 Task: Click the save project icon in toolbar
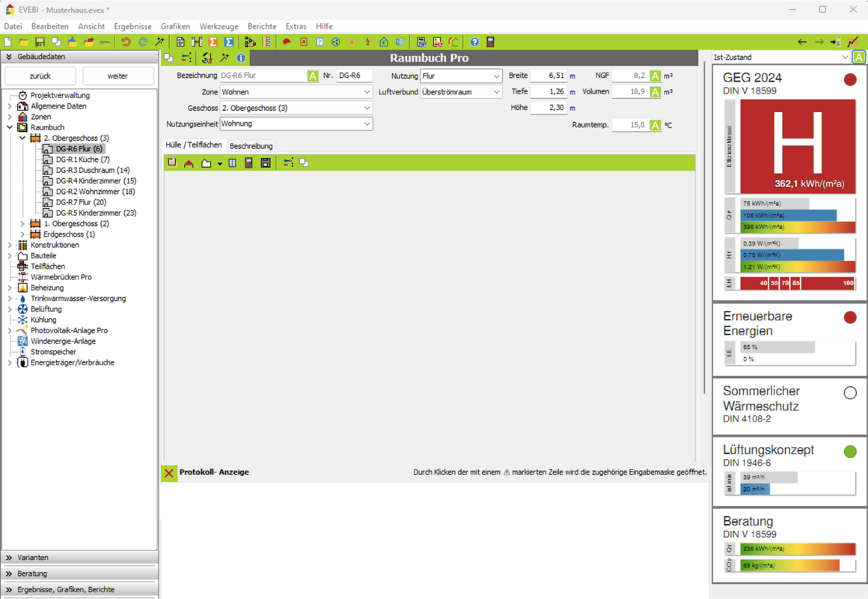[40, 42]
